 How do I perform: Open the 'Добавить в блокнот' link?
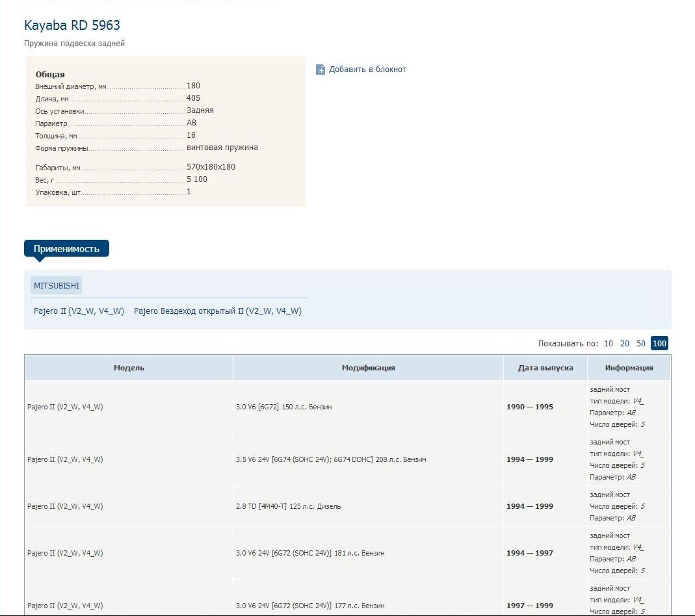(x=367, y=70)
